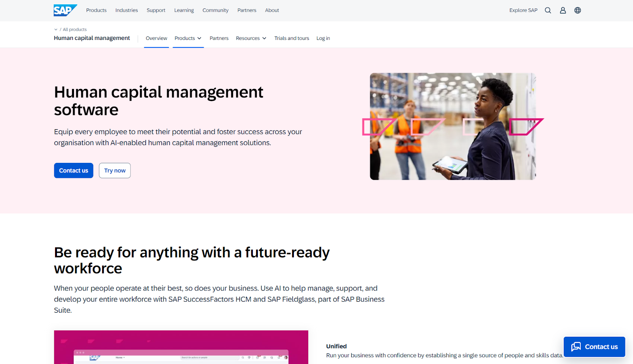Image resolution: width=633 pixels, height=364 pixels.
Task: Switch to the Overview tab
Action: pyautogui.click(x=156, y=38)
